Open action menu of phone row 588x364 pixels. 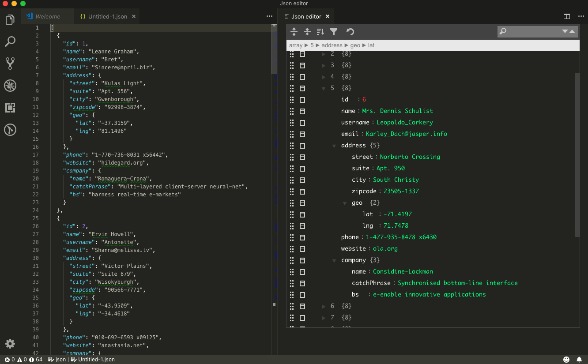tap(302, 237)
